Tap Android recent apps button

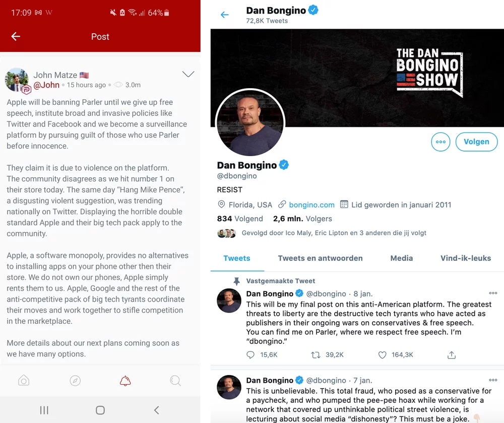(44, 410)
